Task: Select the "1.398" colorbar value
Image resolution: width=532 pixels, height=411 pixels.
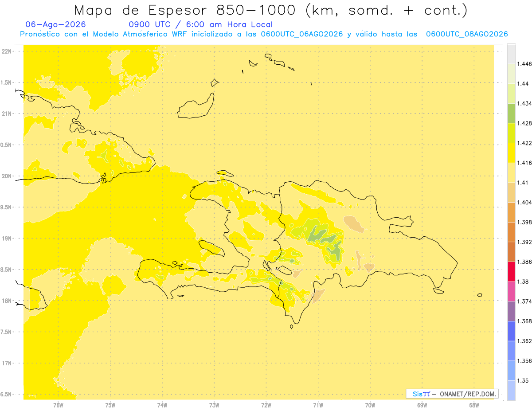Action: tap(524, 222)
